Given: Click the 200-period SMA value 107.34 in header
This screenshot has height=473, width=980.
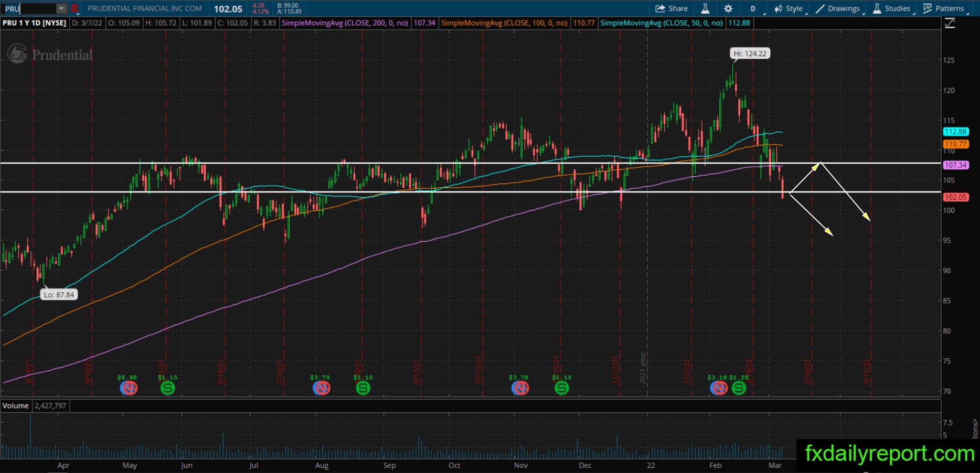Looking at the screenshot, I should point(424,23).
